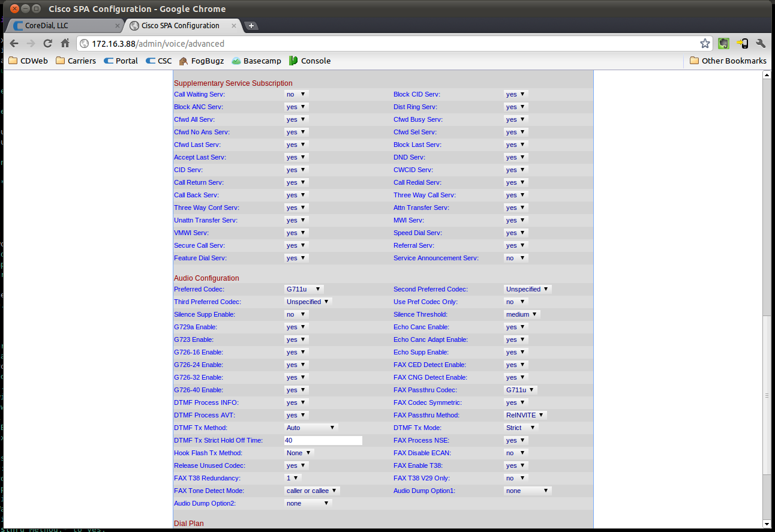Open the Console bookmark

tap(310, 61)
